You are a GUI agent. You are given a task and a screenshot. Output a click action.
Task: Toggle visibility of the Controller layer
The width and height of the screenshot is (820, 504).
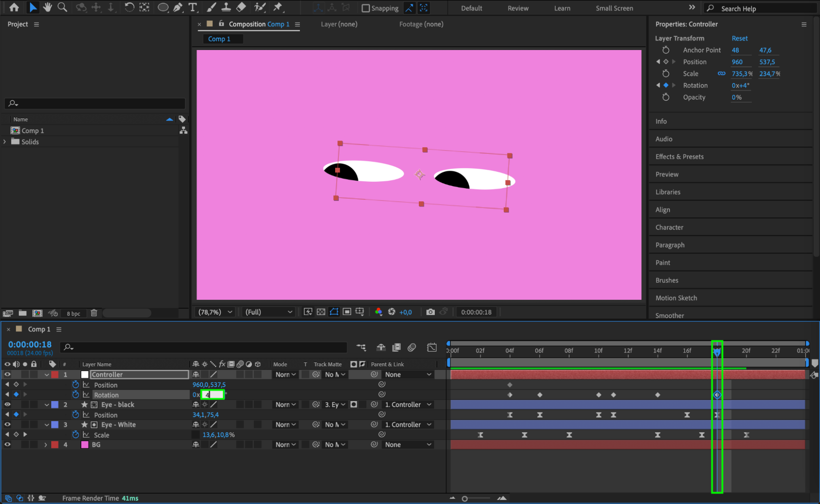(x=7, y=374)
